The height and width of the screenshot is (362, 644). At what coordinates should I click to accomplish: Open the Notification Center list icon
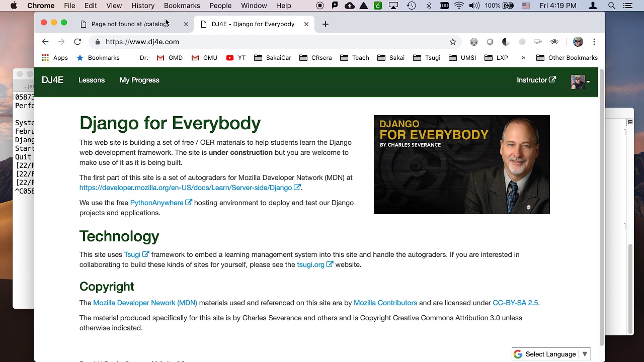[627, 6]
